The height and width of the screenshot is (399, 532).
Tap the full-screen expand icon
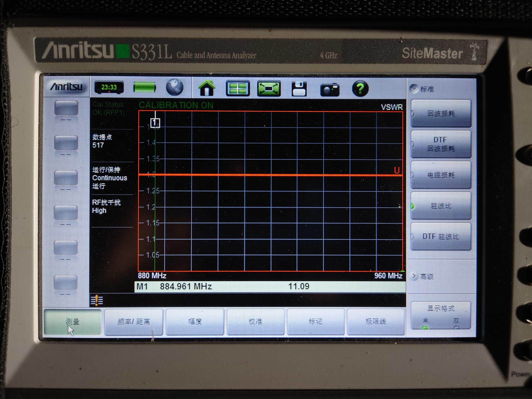pyautogui.click(x=269, y=89)
